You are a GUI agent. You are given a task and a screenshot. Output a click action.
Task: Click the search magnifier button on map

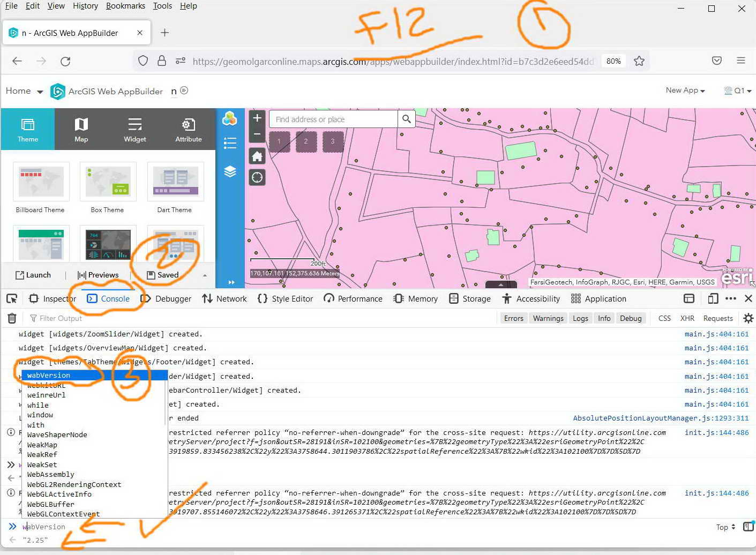coord(407,119)
